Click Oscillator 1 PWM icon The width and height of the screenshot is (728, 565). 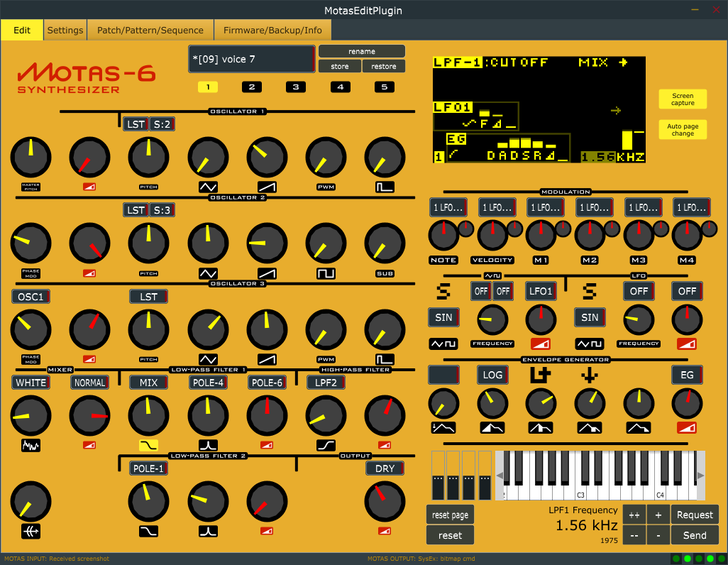click(326, 187)
